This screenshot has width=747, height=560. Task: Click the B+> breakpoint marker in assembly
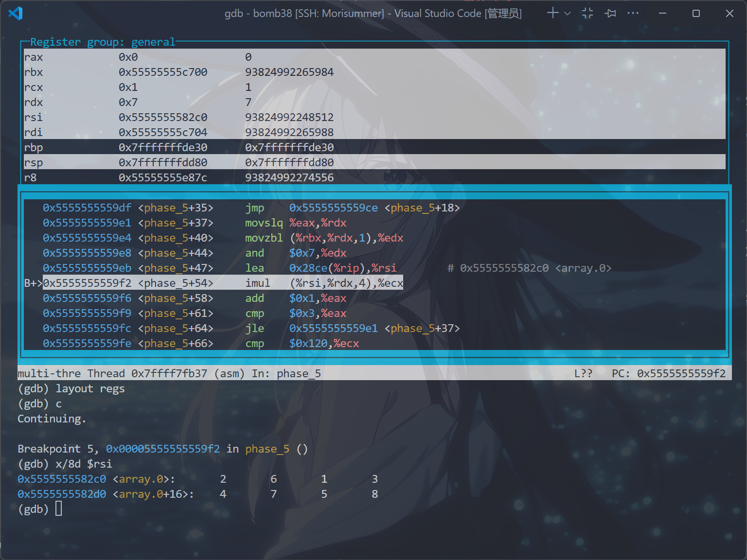click(x=33, y=283)
